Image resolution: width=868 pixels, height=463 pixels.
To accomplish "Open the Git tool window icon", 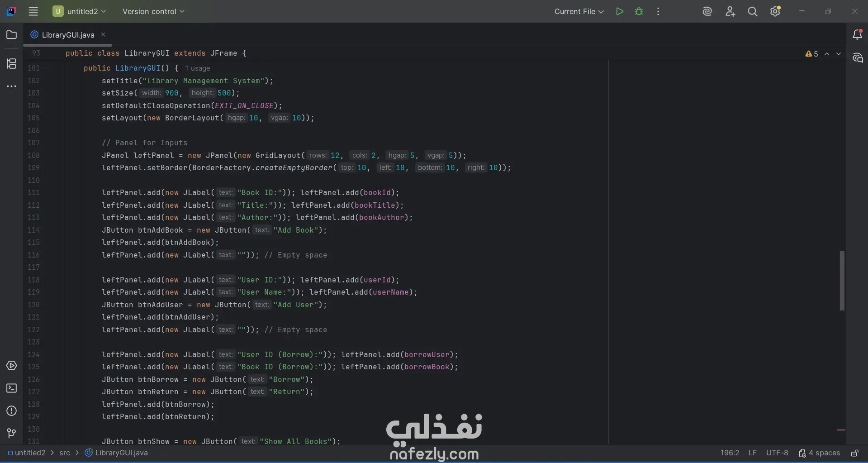I will click(12, 434).
